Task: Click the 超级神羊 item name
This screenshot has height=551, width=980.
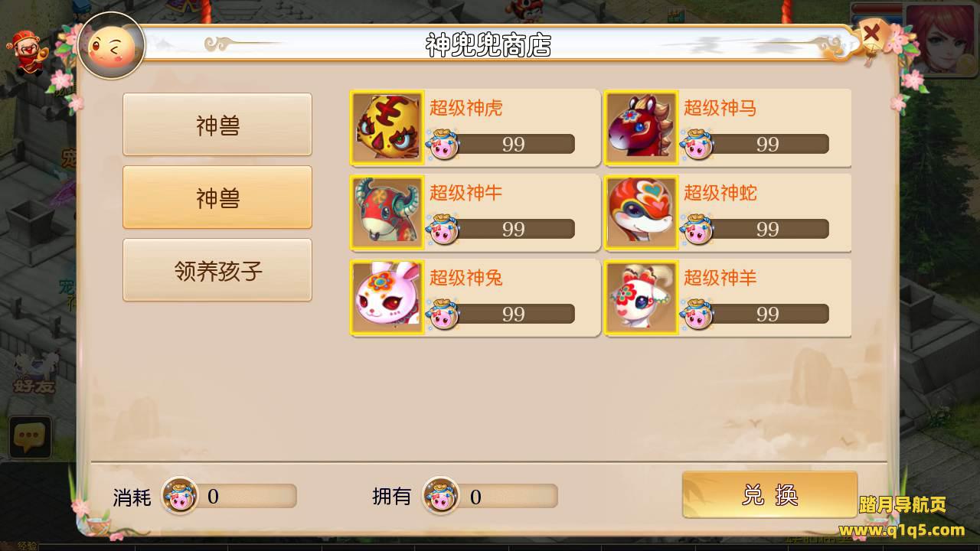Action: pyautogui.click(x=720, y=278)
